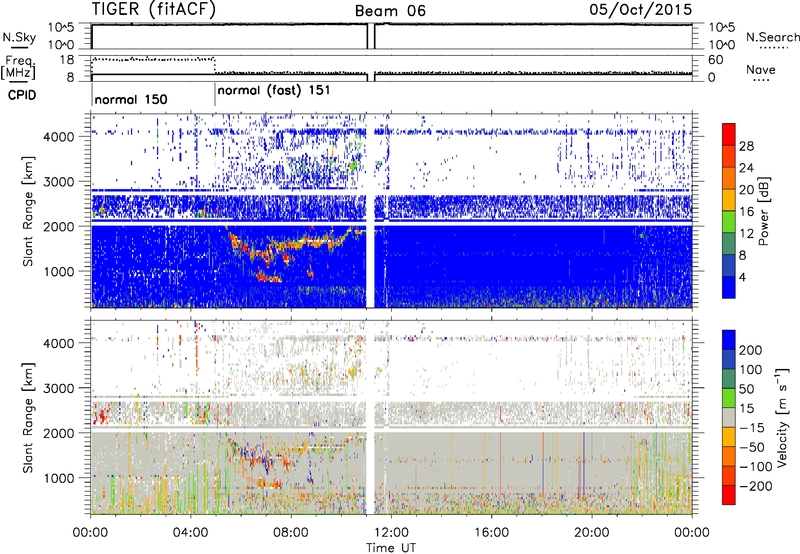Select the 'Freq. [MHz]' axis label
This screenshot has height=554, width=800.
18,67
